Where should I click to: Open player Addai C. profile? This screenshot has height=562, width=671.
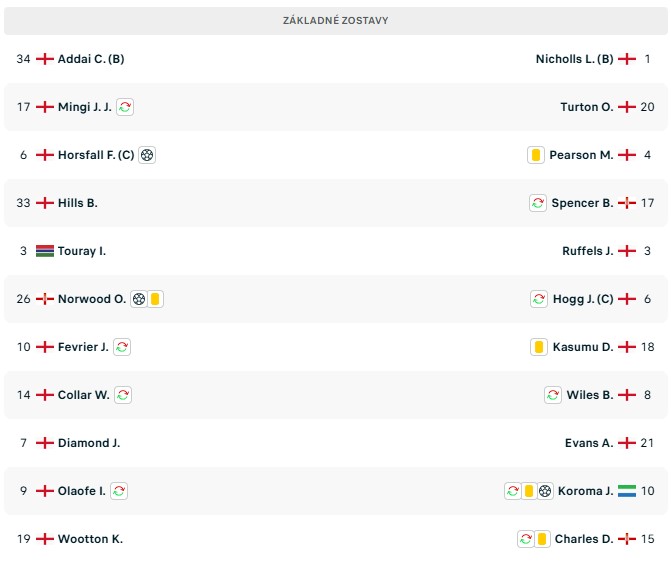point(91,59)
